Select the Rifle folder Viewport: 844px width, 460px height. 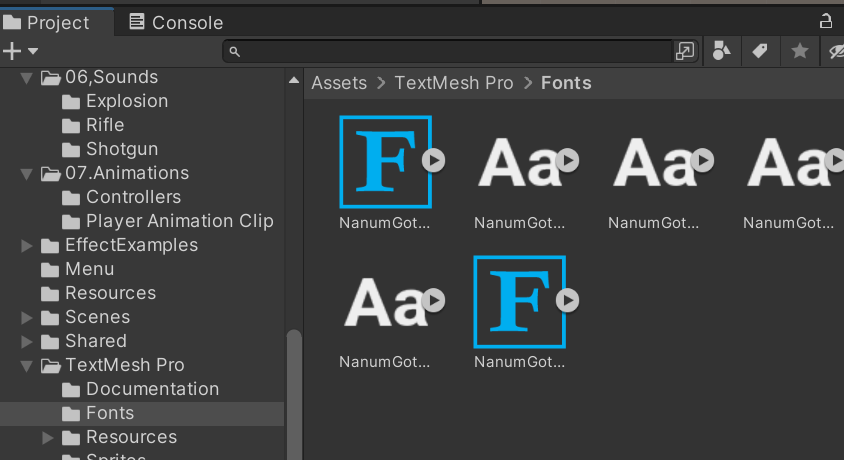tap(93, 125)
